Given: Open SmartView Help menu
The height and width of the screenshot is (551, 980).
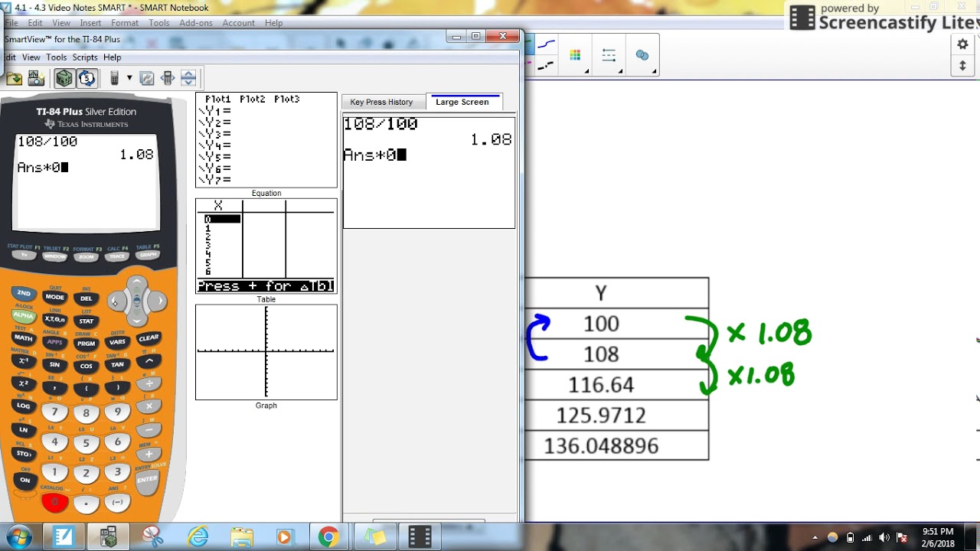Looking at the screenshot, I should click(112, 57).
